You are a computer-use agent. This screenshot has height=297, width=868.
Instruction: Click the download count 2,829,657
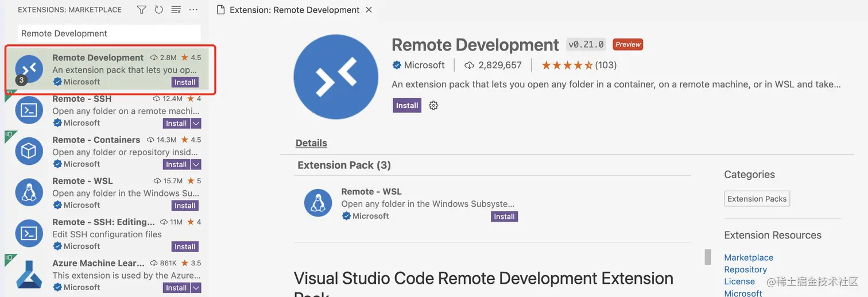(x=499, y=65)
